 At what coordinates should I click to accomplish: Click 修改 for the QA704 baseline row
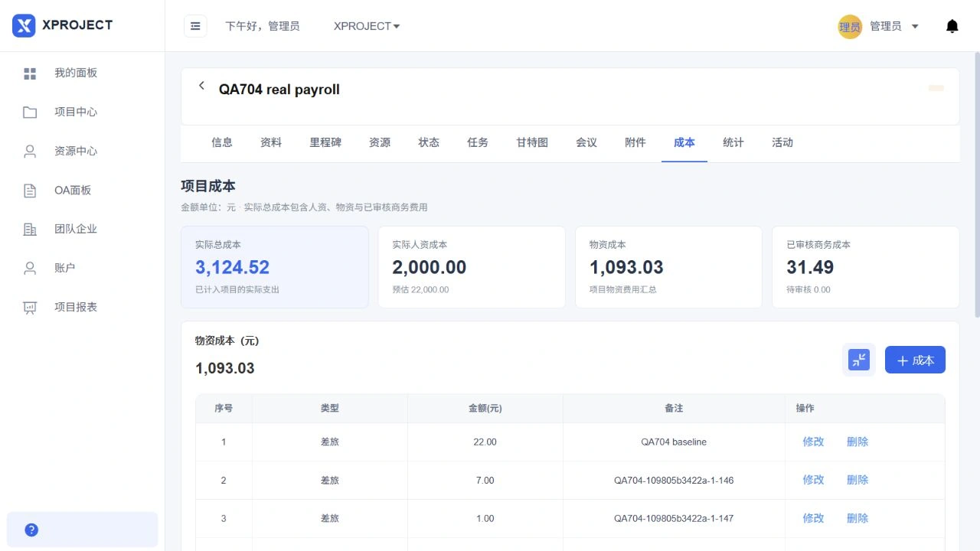point(813,442)
